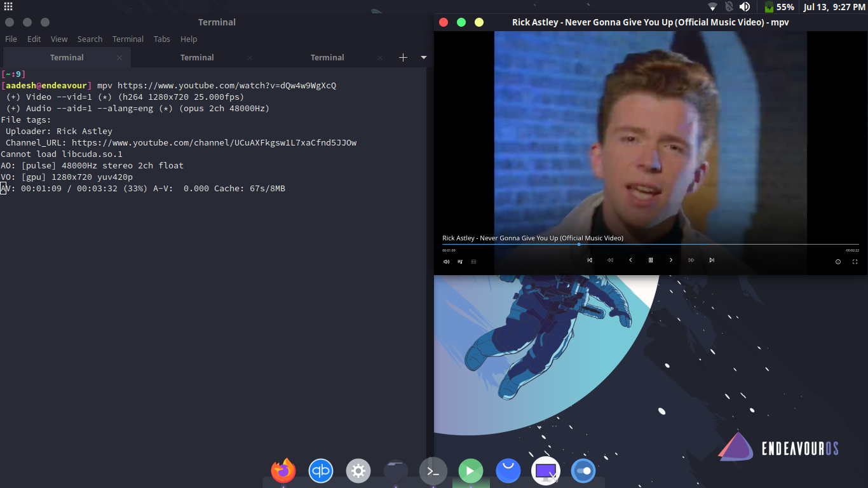Click the date and time in panel
Viewport: 868px width, 488px height.
click(834, 7)
